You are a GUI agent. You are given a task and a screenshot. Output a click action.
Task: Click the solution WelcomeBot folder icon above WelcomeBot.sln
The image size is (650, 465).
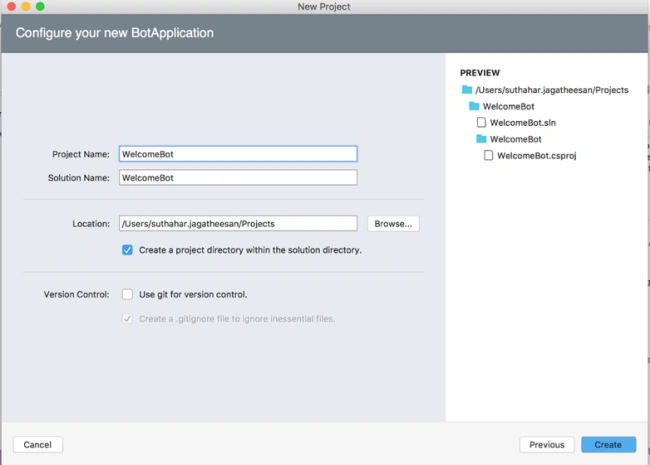click(x=474, y=106)
